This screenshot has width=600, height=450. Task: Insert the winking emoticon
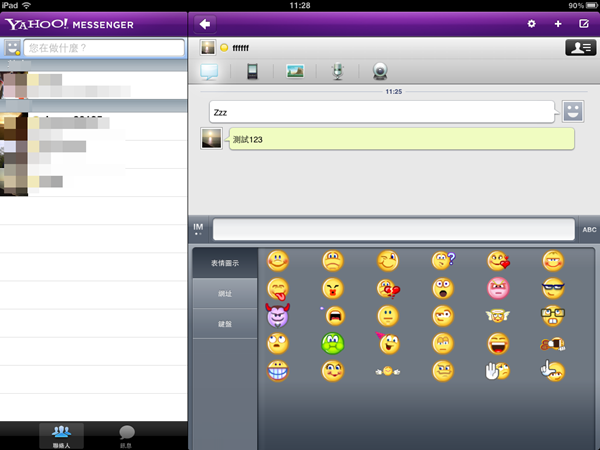(388, 261)
